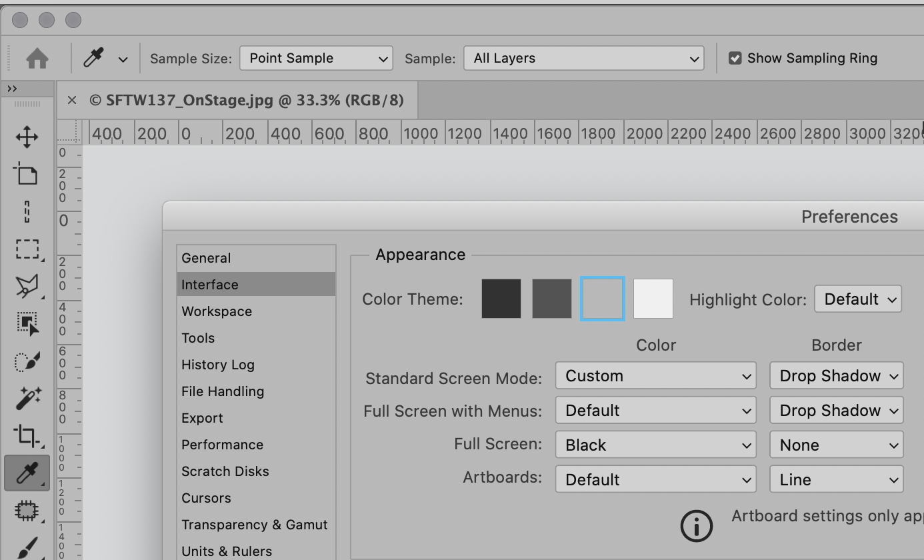
Task: Open the Full Screen color dropdown showing Black
Action: click(655, 444)
